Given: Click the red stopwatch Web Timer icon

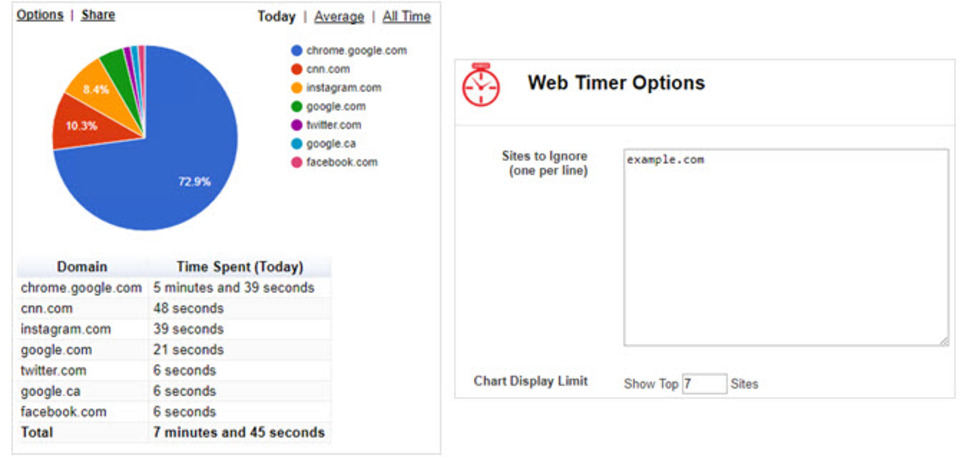Looking at the screenshot, I should click(481, 84).
